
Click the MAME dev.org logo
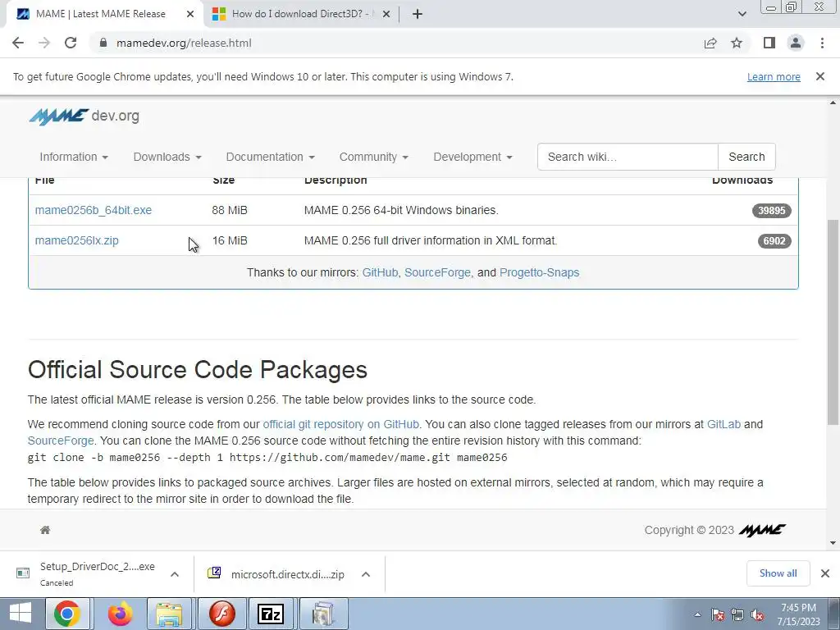point(84,116)
